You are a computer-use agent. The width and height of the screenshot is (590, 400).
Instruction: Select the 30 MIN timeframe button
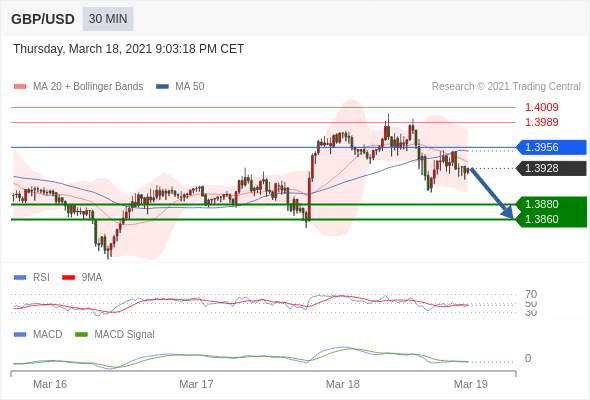(x=108, y=18)
